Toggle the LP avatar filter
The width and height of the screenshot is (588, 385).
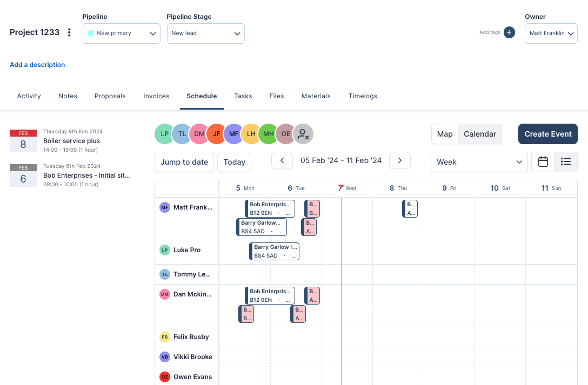165,134
